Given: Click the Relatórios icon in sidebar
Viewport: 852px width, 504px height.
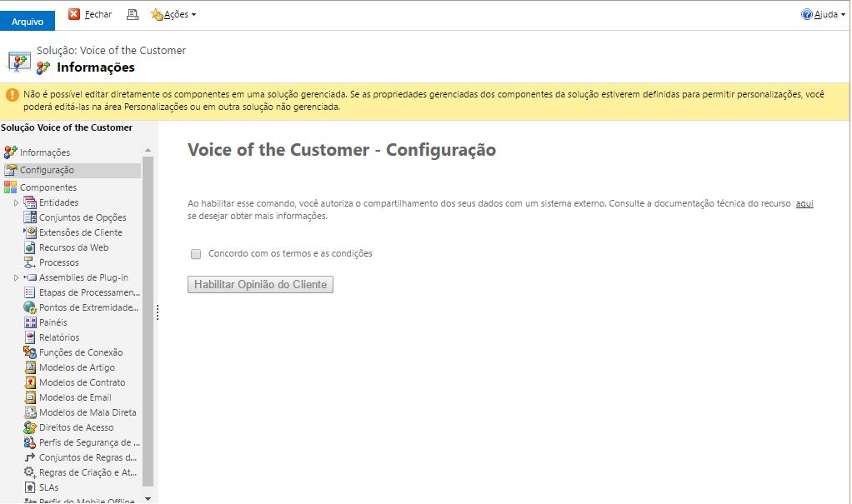Looking at the screenshot, I should 30,337.
